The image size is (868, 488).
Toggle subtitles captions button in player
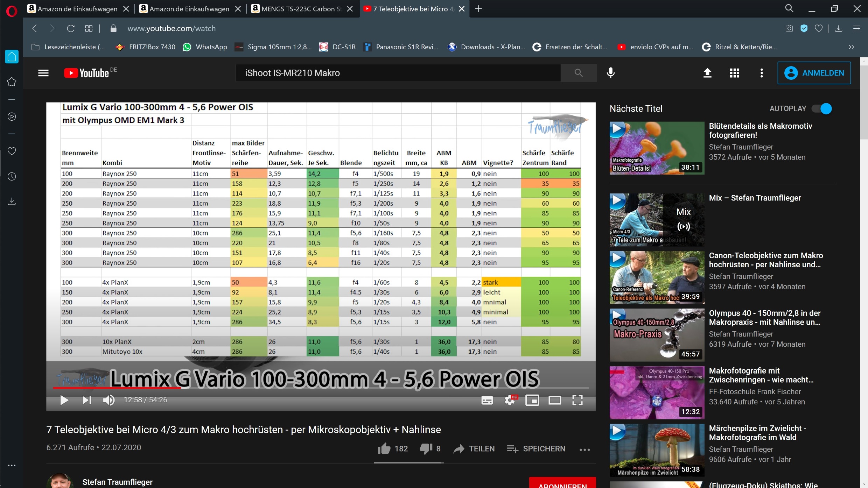coord(487,400)
